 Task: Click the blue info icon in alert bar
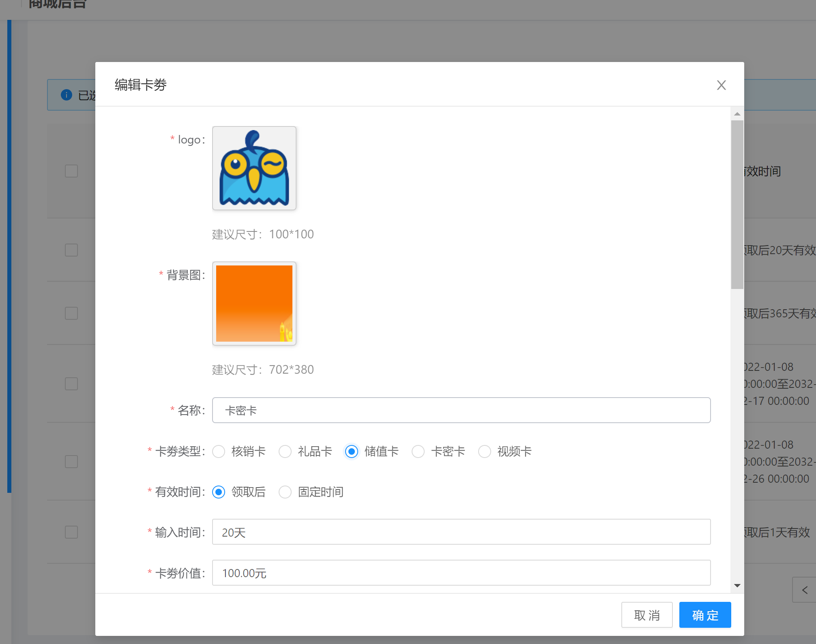point(67,95)
